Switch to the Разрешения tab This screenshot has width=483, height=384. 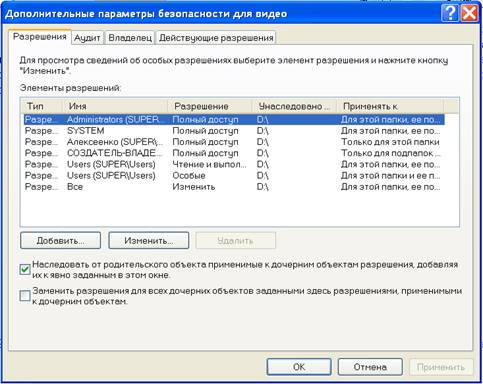[x=40, y=37]
